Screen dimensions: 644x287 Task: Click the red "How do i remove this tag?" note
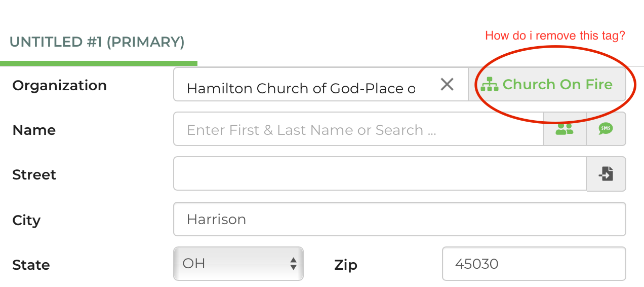tap(555, 35)
